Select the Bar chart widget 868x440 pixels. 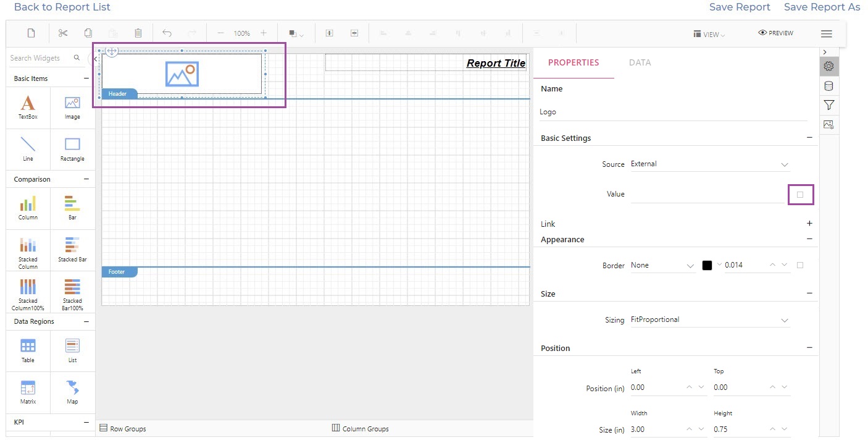[72, 208]
